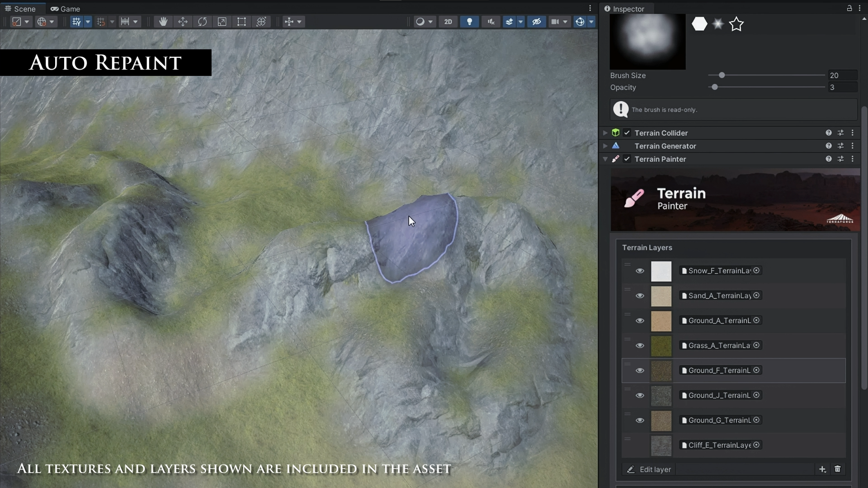
Task: Expand the Terrain Generator component
Action: (605, 146)
